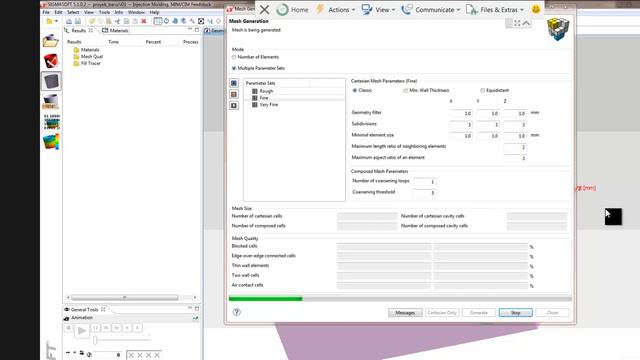Open the Select menu
Viewport: 640px width, 360px height.
pos(73,12)
